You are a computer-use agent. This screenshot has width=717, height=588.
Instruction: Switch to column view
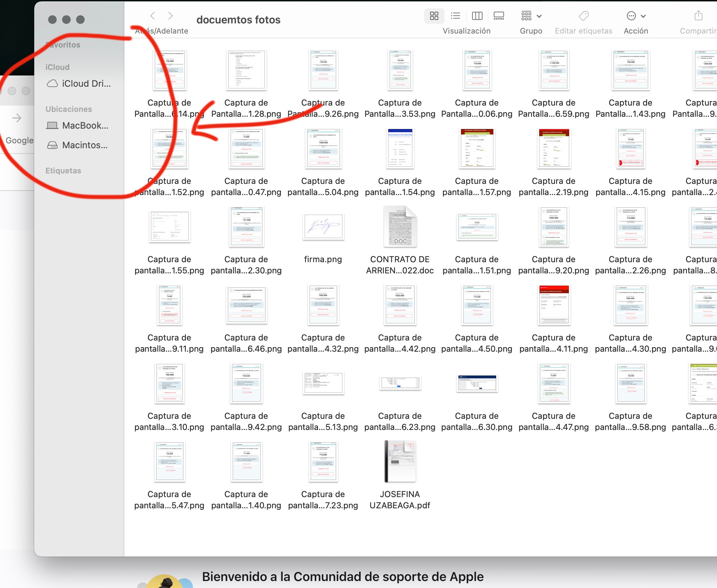[477, 16]
